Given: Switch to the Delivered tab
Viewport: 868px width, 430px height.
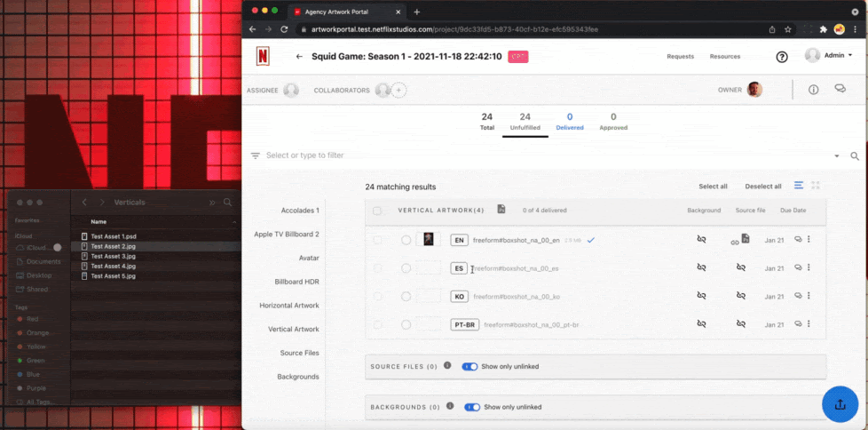Looking at the screenshot, I should click(570, 122).
